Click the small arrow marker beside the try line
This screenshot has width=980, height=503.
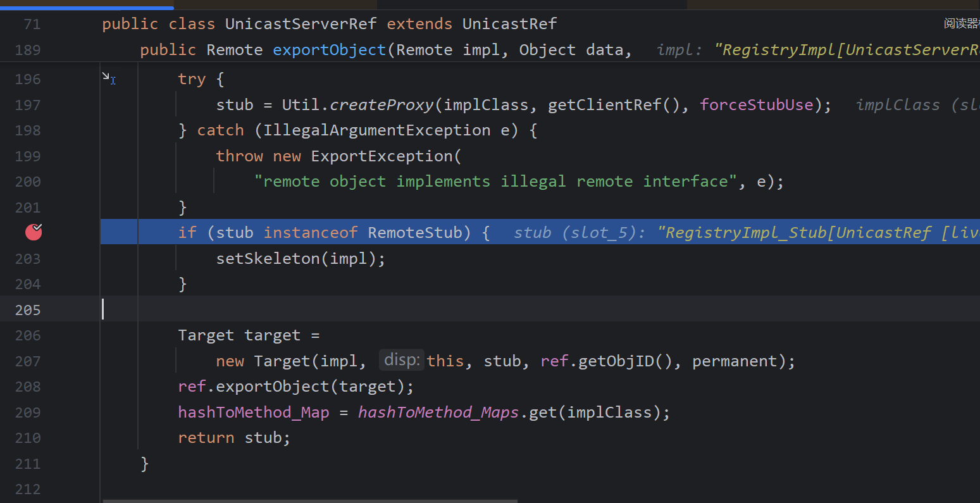[109, 78]
